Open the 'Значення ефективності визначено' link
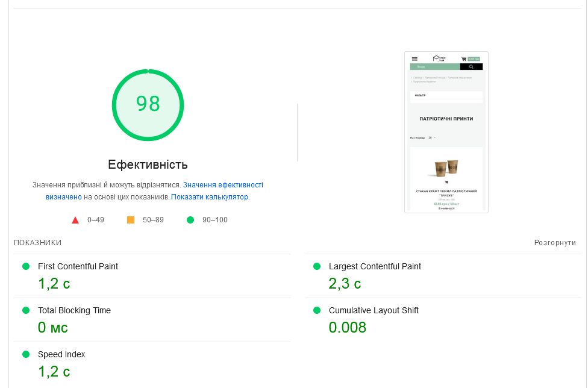Viewport: 588px width, 388px height. pos(223,185)
